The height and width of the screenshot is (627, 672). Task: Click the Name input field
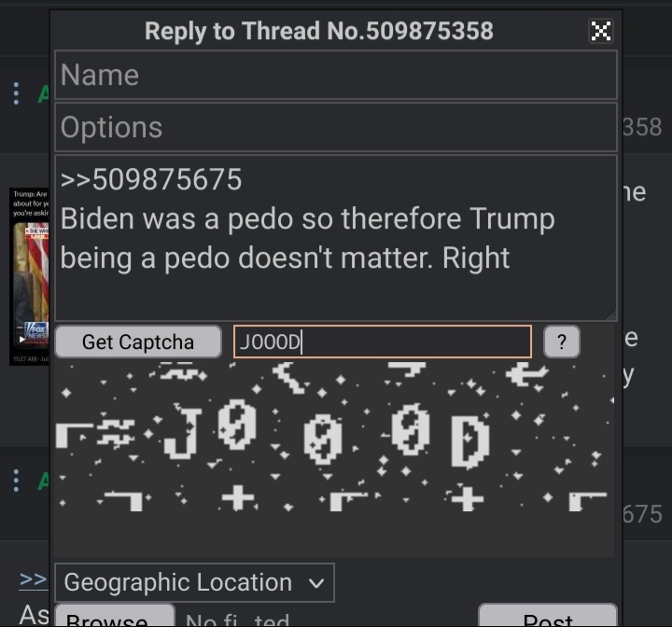coord(336,75)
